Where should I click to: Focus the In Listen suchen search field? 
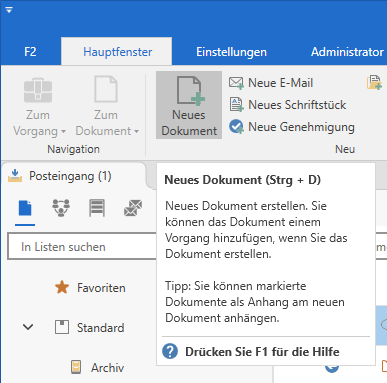[x=82, y=247]
